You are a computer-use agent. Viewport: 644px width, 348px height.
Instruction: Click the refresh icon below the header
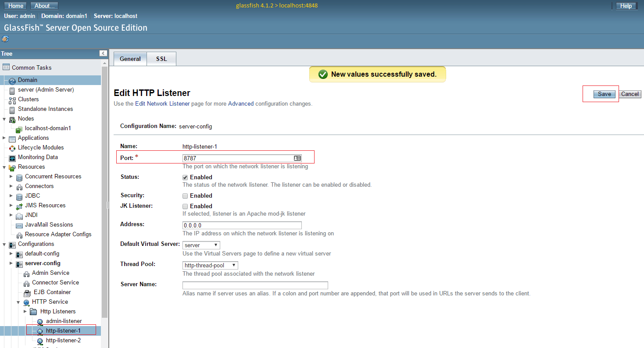click(x=4, y=39)
